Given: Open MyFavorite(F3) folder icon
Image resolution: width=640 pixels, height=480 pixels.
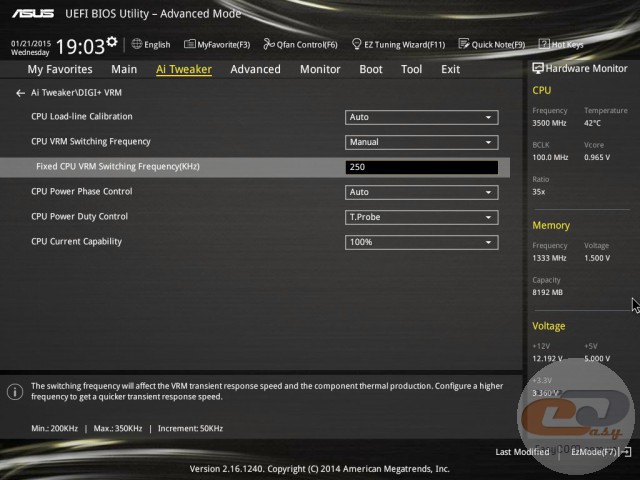Looking at the screenshot, I should (x=189, y=44).
